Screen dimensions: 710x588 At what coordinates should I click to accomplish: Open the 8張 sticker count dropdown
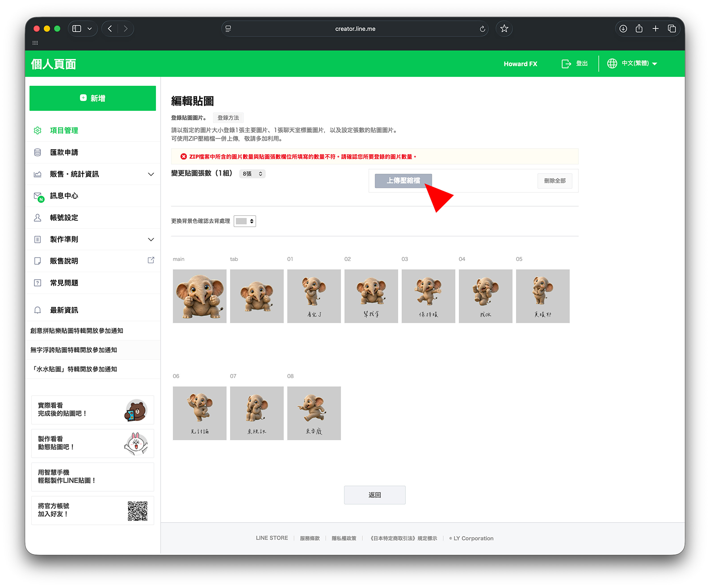(x=252, y=174)
